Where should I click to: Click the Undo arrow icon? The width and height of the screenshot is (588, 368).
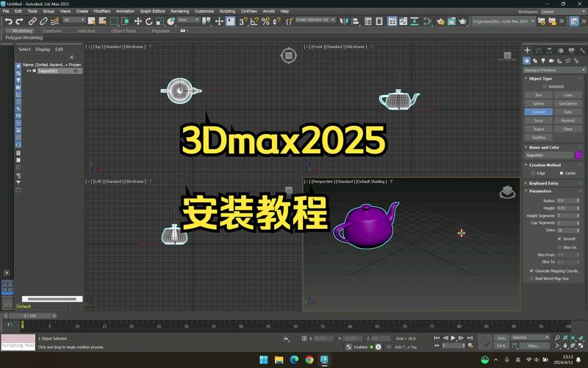8,21
